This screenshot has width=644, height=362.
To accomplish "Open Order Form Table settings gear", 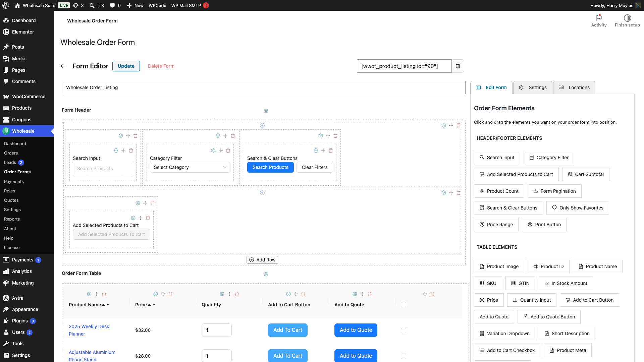I will [266, 274].
